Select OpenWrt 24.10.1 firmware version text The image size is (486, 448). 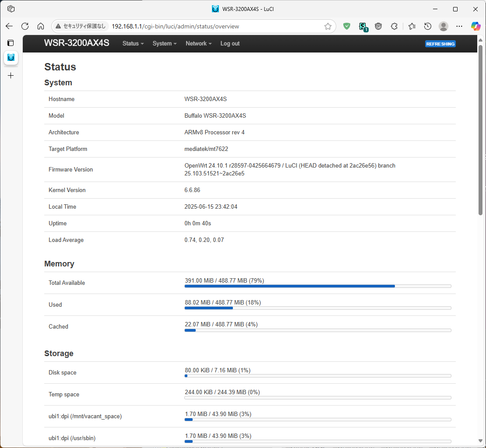tap(290, 169)
